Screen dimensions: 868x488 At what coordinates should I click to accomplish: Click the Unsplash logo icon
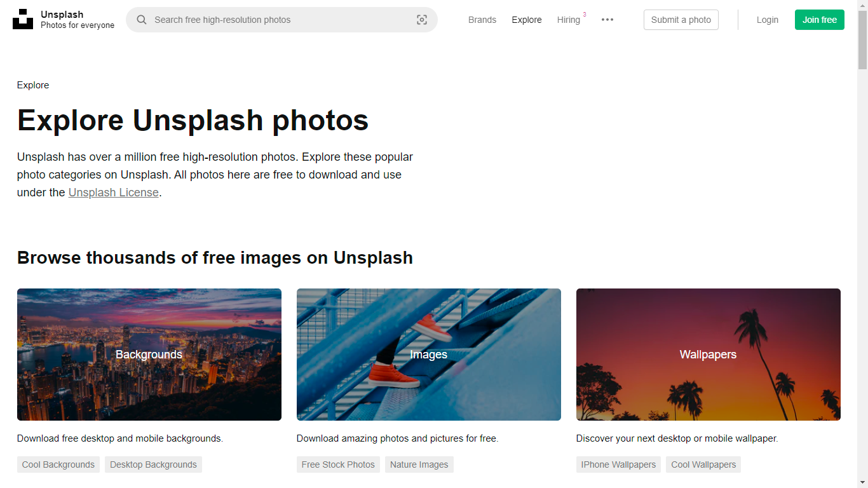point(23,20)
